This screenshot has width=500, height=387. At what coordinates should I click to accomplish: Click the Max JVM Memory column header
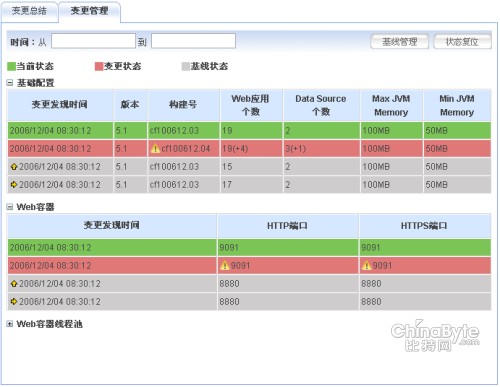pos(391,105)
